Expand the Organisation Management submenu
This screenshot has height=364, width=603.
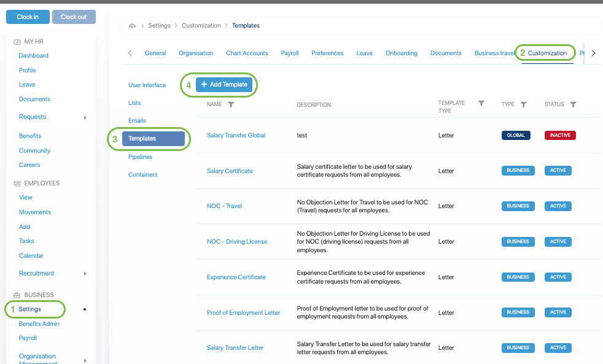pyautogui.click(x=85, y=360)
